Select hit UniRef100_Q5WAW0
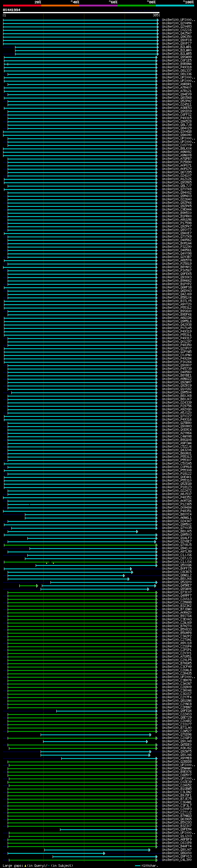 (x=177, y=768)
